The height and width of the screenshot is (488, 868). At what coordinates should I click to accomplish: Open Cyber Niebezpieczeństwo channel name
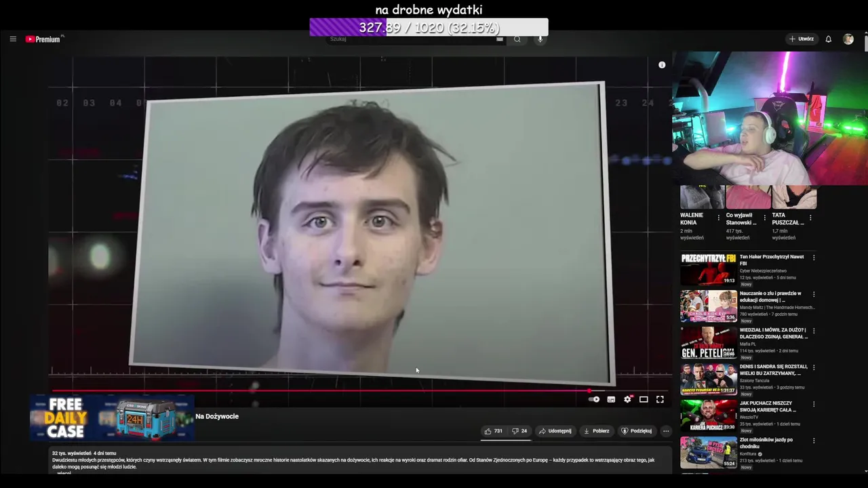click(x=763, y=271)
